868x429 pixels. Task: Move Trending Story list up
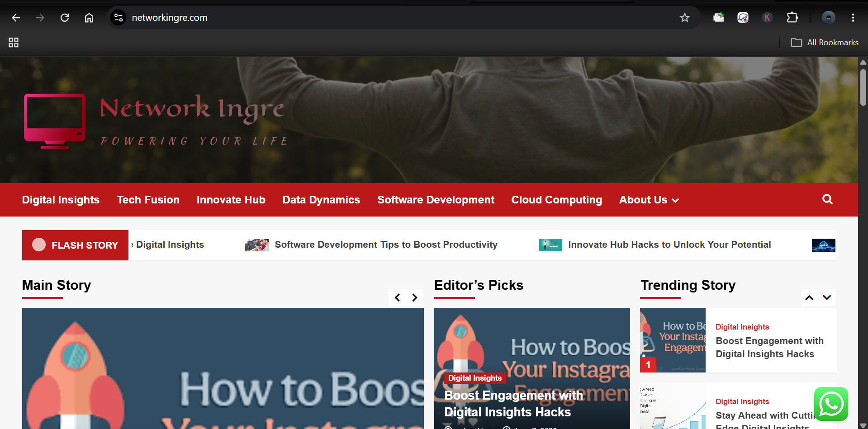pyautogui.click(x=810, y=297)
